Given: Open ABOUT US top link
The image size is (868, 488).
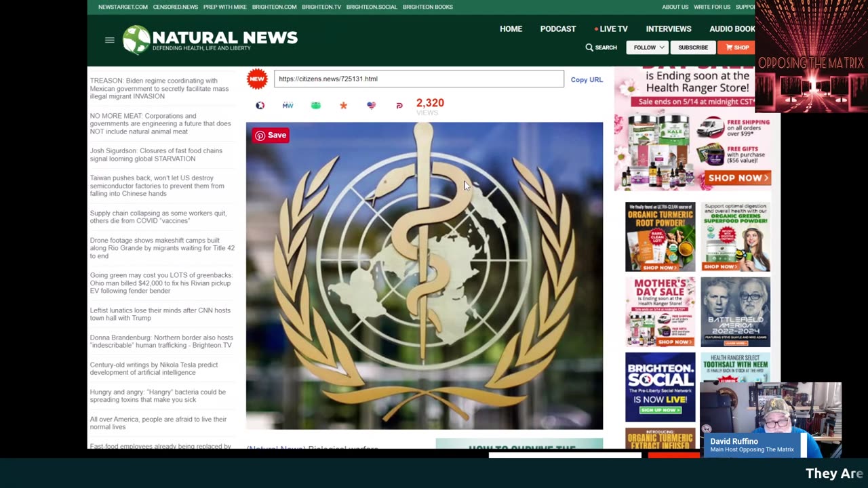Looking at the screenshot, I should 675,7.
